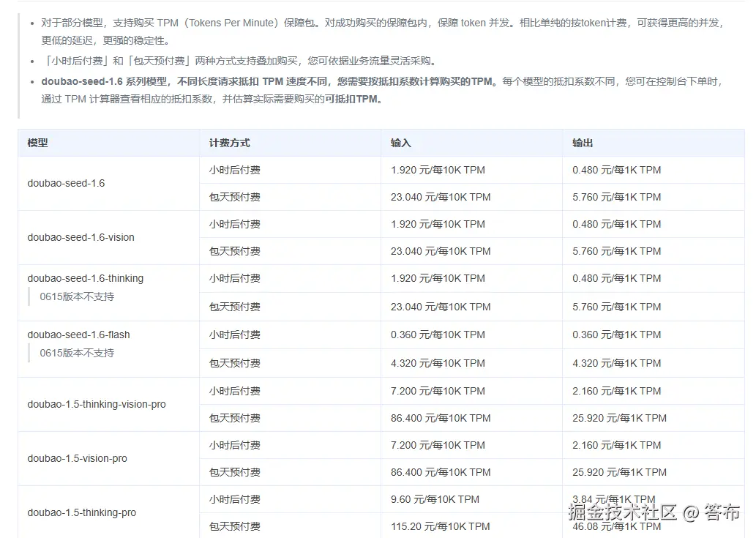Click 0615版本不支持 note under doubao-seed-1.6-flash

[x=77, y=354]
